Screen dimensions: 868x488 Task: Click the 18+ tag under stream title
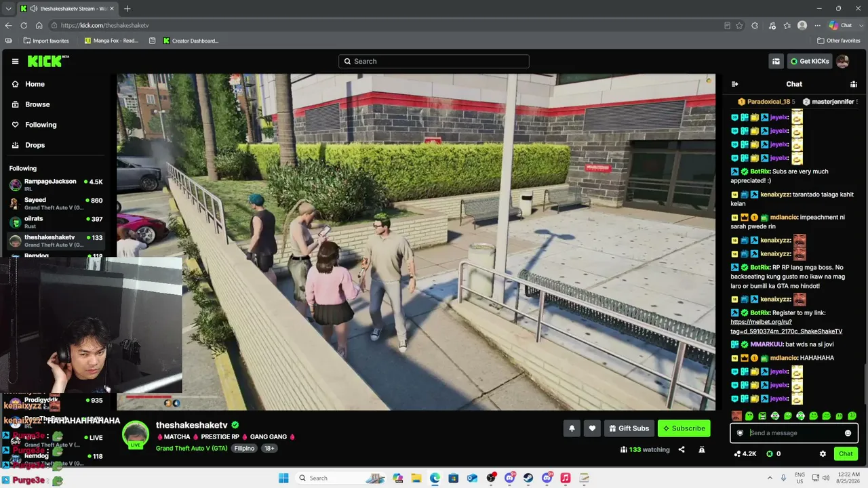(x=269, y=449)
